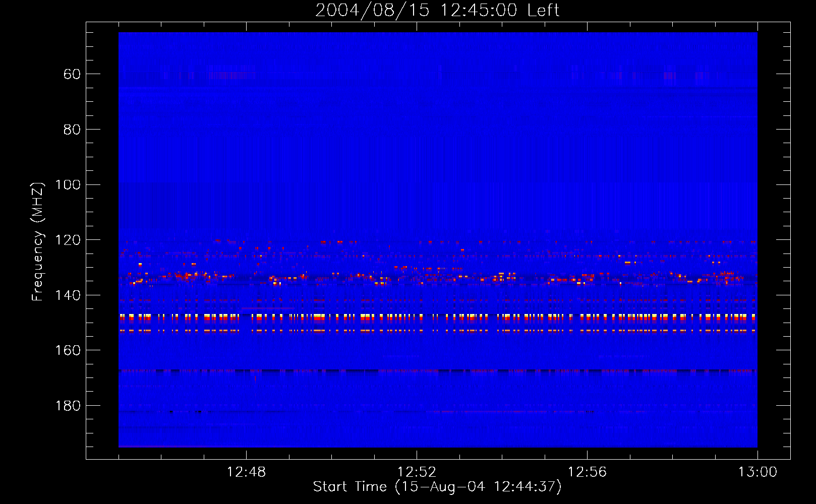Select the 140 frequency tick label
The height and width of the screenshot is (504, 816).
68,295
